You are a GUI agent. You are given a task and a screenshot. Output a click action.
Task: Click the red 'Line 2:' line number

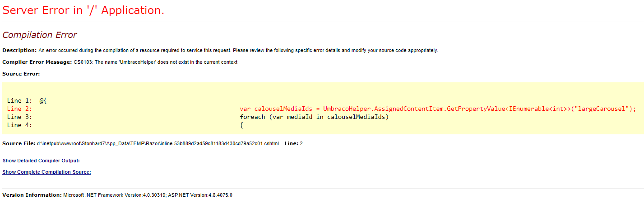pyautogui.click(x=19, y=109)
